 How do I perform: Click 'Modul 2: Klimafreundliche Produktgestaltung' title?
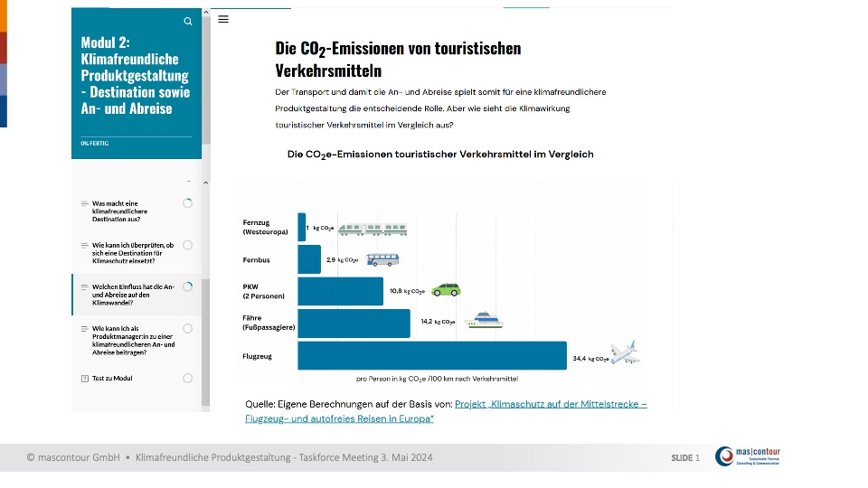136,75
